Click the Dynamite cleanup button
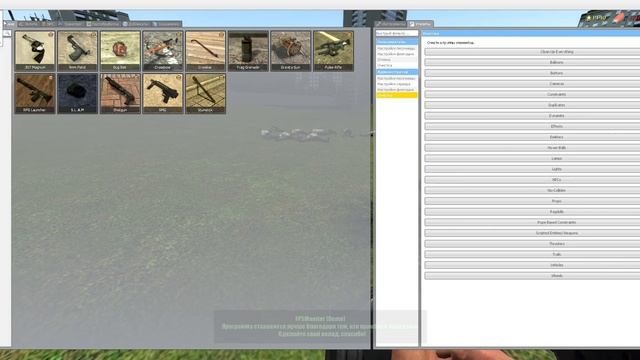The image size is (640, 360). tap(532, 116)
